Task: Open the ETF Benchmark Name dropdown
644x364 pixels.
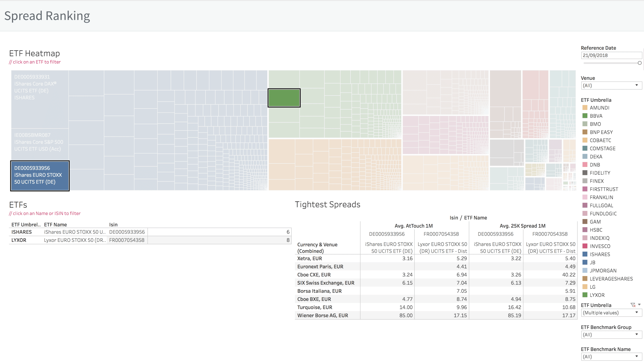Action: coord(611,356)
